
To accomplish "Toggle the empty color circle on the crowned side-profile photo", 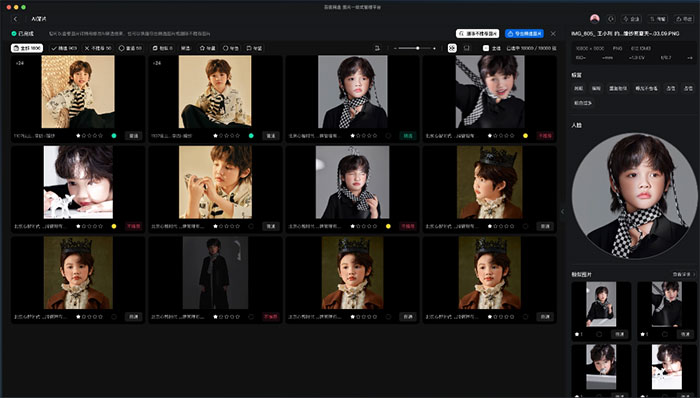I will coord(525,226).
